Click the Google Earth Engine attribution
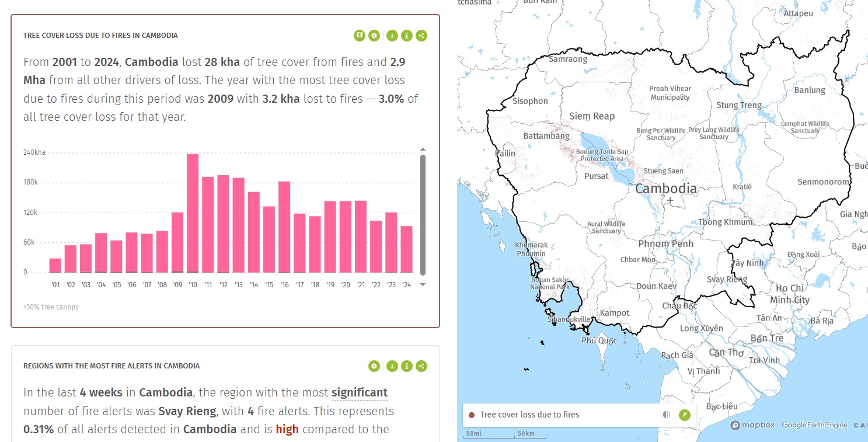 (814, 425)
